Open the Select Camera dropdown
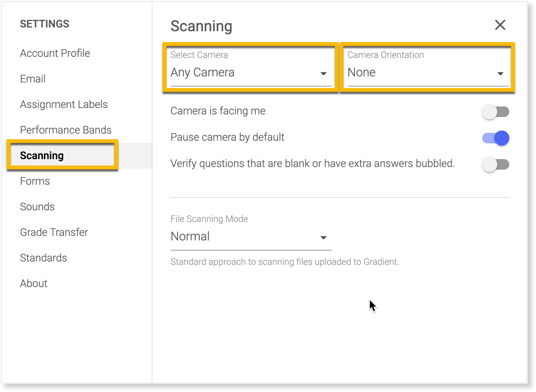536x392 pixels. pos(248,72)
